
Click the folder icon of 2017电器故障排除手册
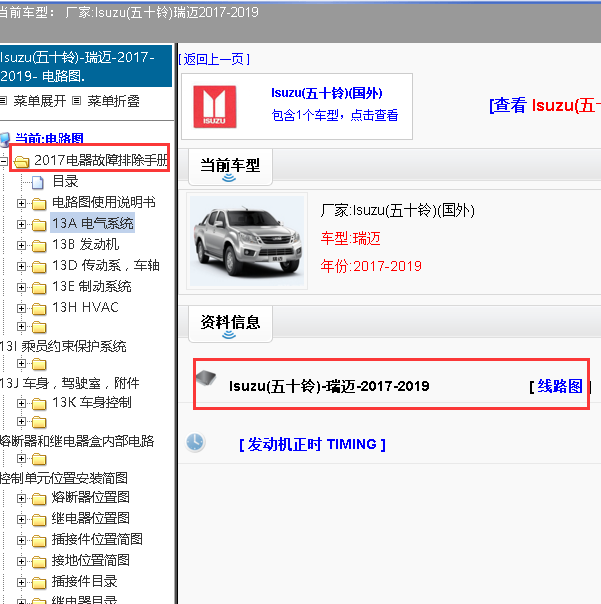[x=22, y=161]
